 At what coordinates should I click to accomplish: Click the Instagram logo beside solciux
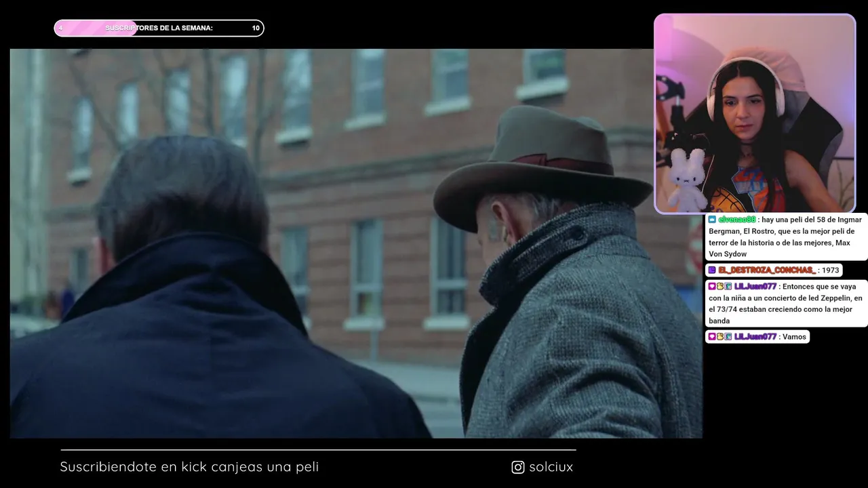tap(518, 467)
